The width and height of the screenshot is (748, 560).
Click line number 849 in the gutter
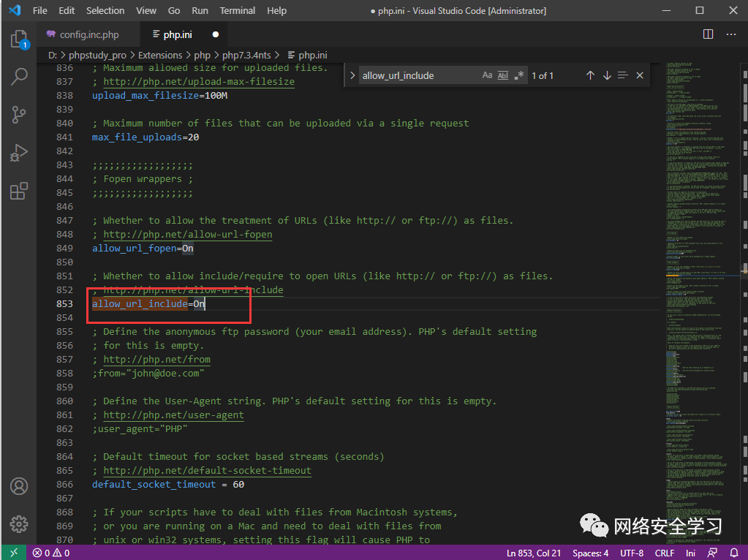64,248
